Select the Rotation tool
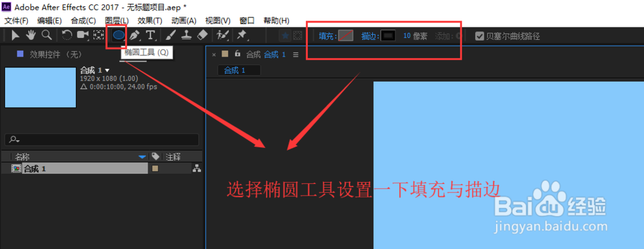644x249 pixels. pyautogui.click(x=67, y=35)
